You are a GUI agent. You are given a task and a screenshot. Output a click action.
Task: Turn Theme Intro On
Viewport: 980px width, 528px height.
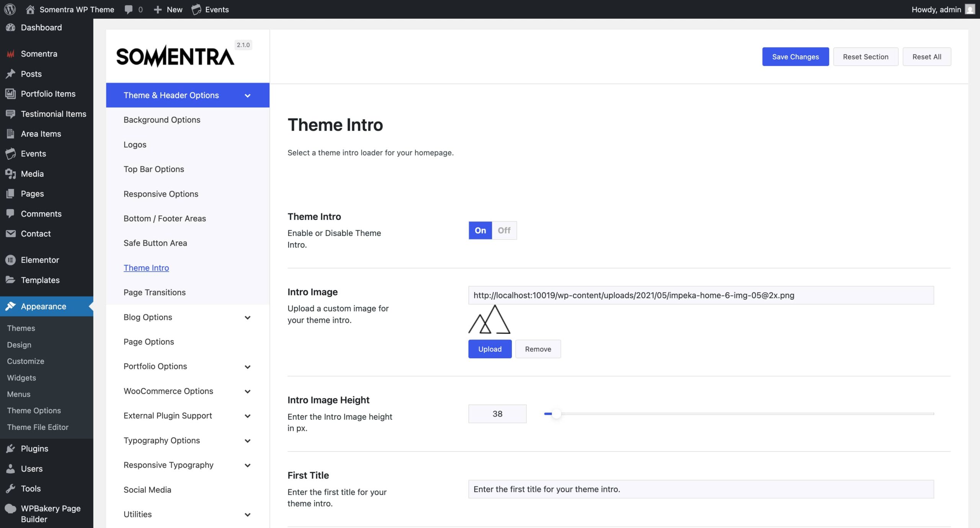(x=480, y=230)
